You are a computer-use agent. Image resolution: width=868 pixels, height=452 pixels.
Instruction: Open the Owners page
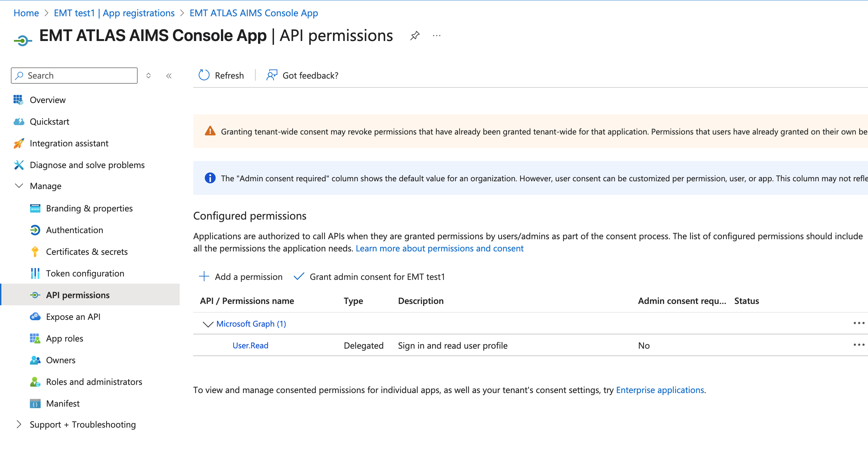61,360
